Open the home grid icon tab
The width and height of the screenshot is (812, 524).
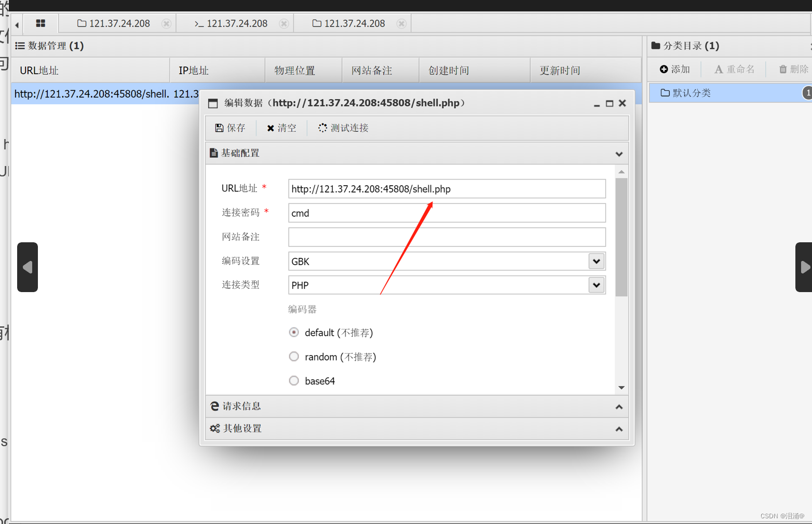(x=40, y=23)
